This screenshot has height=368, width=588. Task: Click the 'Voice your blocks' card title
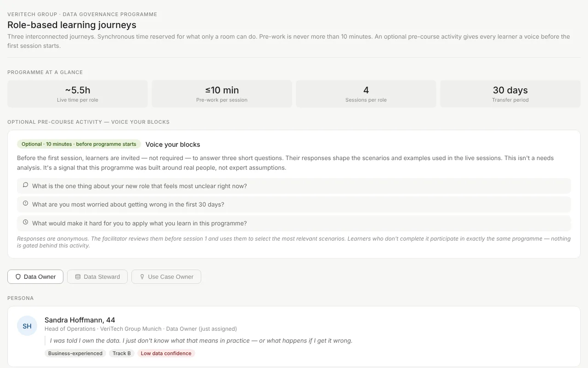[173, 144]
